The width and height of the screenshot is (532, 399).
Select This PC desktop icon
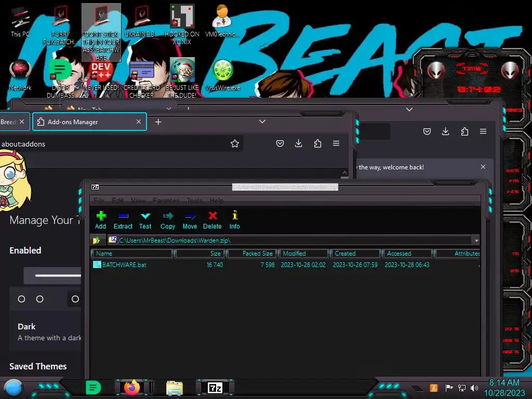click(x=20, y=21)
